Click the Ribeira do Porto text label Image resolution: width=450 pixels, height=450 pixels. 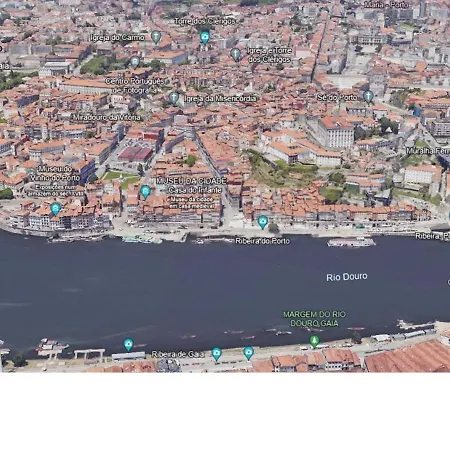click(x=263, y=241)
